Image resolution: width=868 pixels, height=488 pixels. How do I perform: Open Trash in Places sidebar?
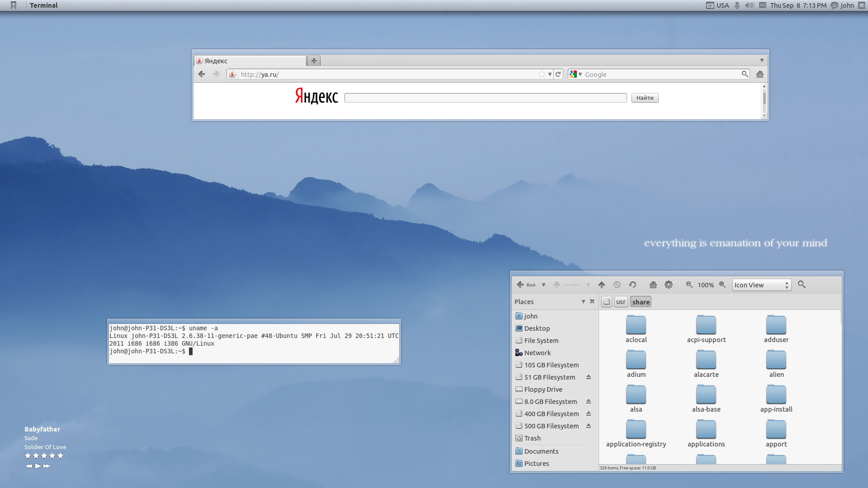click(x=555, y=438)
